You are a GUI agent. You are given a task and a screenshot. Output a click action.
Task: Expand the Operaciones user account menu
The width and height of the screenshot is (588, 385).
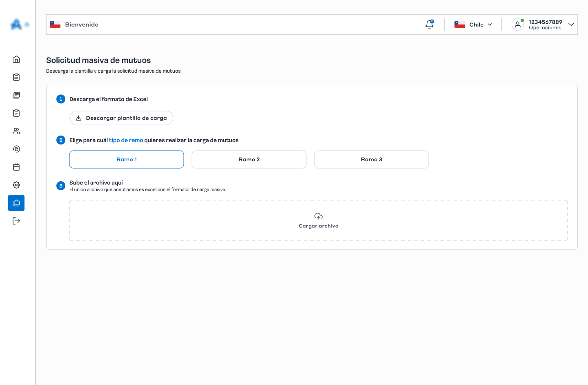[571, 24]
